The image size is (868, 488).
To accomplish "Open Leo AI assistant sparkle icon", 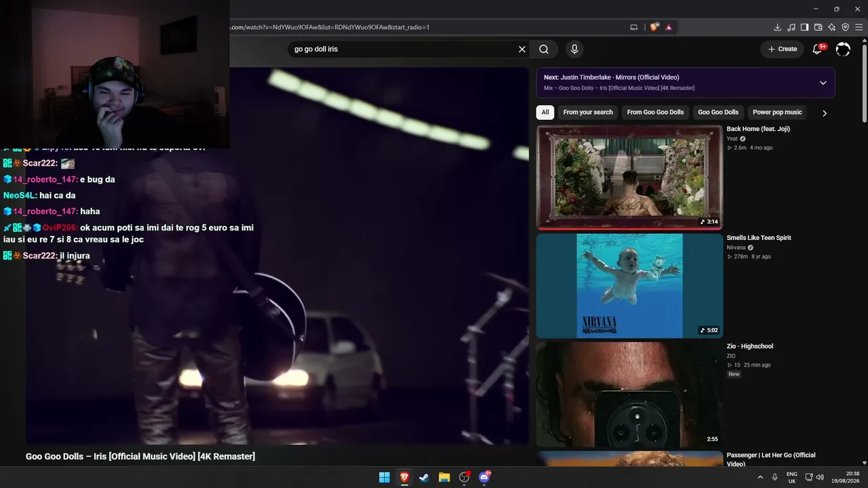I will pos(831,27).
